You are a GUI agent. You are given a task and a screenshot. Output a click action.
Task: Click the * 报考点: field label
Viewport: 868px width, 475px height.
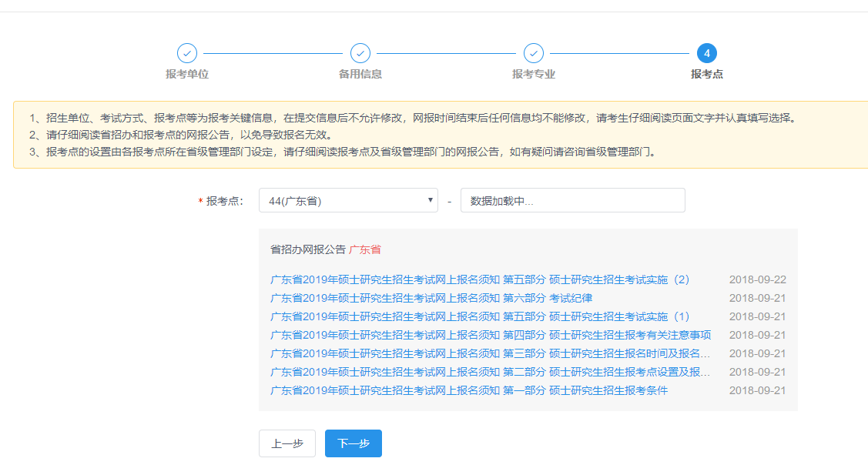point(220,201)
